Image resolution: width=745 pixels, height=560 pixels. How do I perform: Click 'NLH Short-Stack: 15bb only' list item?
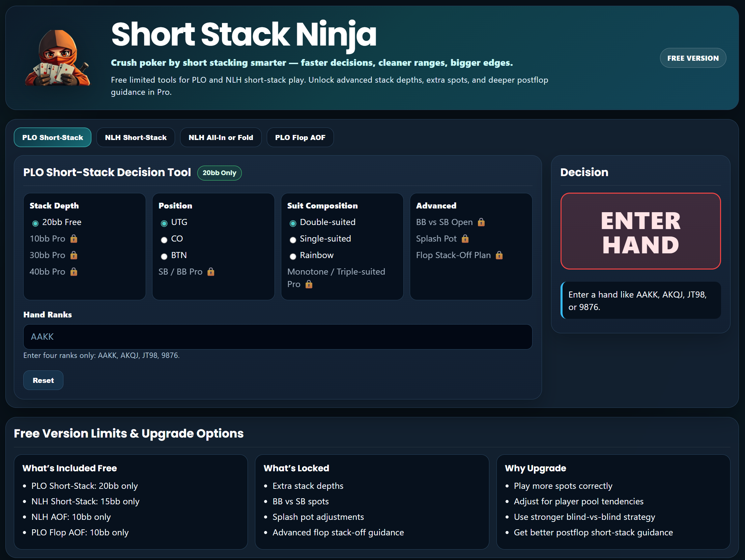[x=85, y=501]
